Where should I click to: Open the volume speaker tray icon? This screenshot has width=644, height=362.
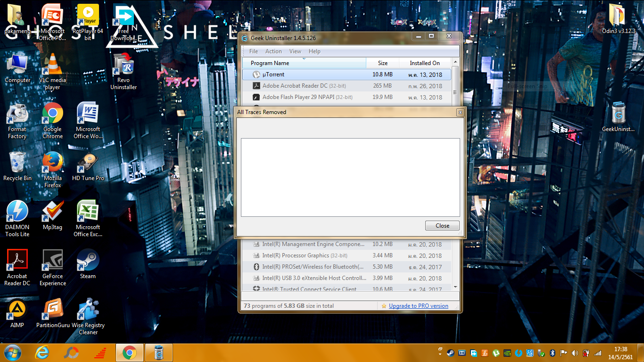click(575, 353)
